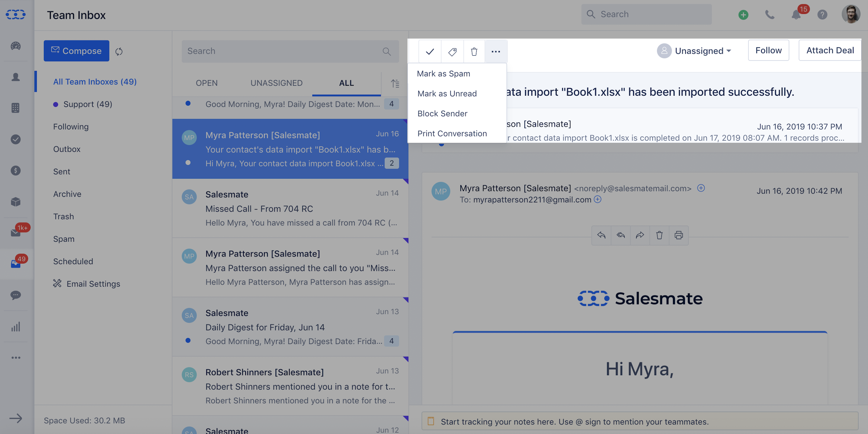This screenshot has width=868, height=434.
Task: Delete this email with message trash icon
Action: click(659, 235)
